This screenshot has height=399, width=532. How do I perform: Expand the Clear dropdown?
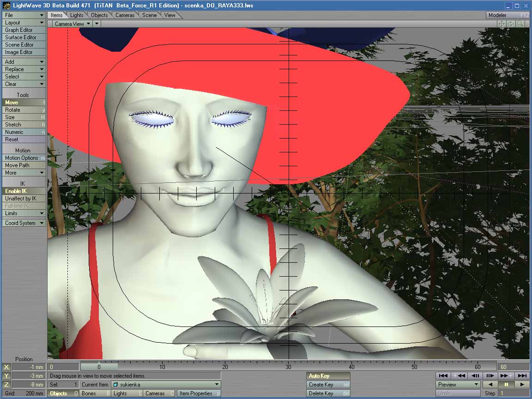(24, 84)
